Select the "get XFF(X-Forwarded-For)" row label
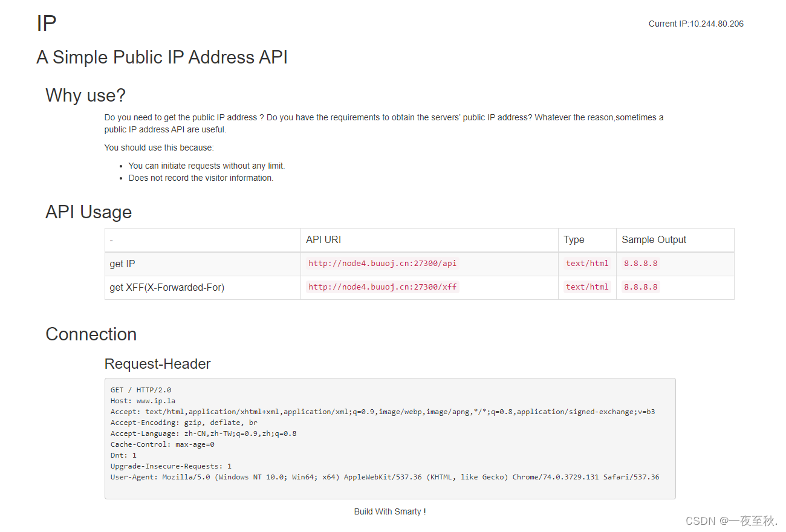The height and width of the screenshot is (532, 786). tap(167, 288)
